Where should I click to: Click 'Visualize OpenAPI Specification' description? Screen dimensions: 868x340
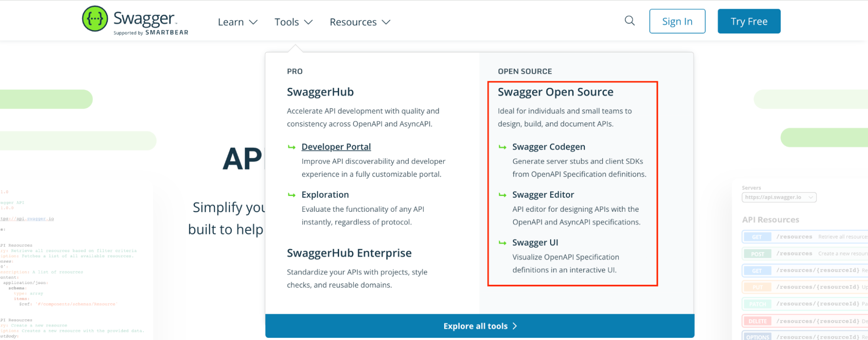pyautogui.click(x=566, y=263)
